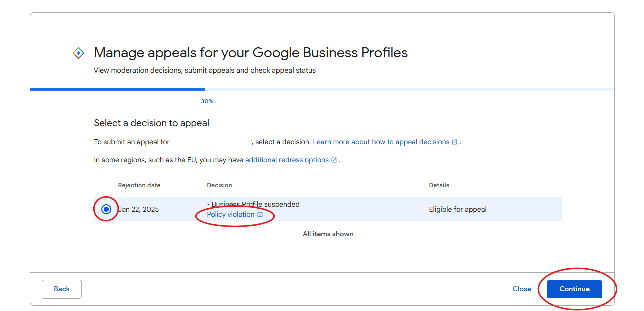The image size is (644, 311).
Task: Click the 'Decision' column header
Action: pos(219,185)
